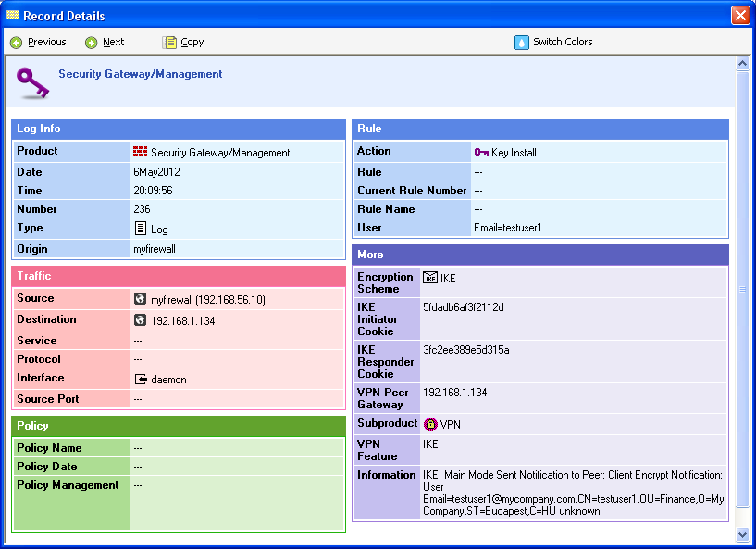Click the IKE encryption scheme icon
The image size is (756, 549).
click(430, 278)
